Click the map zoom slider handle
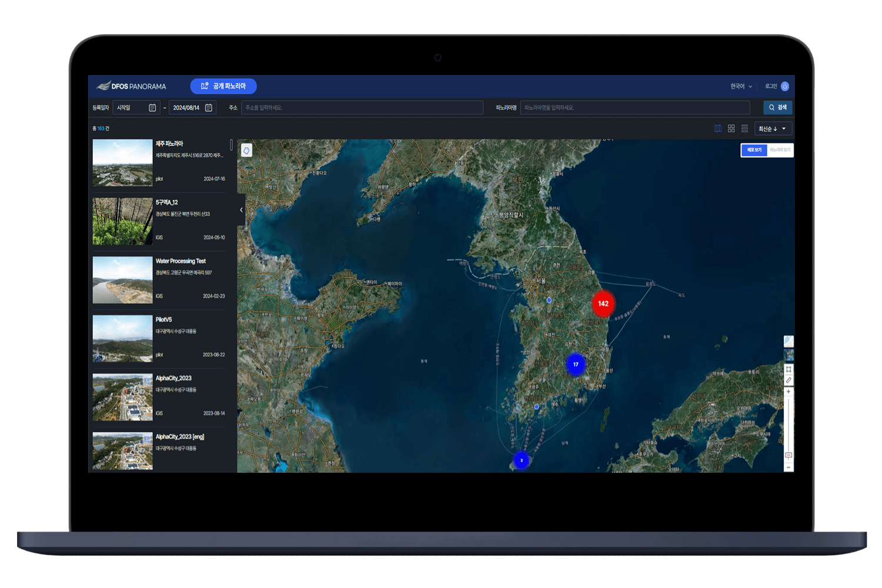Viewport: 882px width, 588px height. tap(789, 455)
